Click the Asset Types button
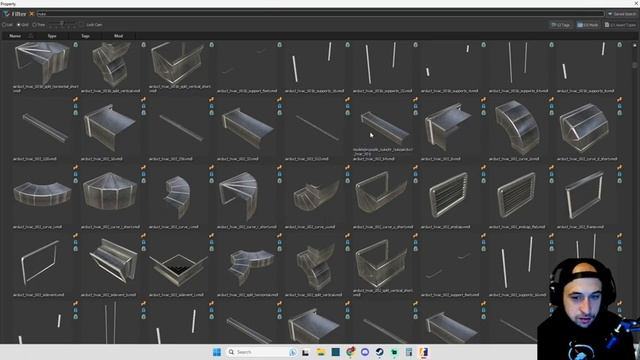This screenshot has height=360, width=640. pyautogui.click(x=620, y=25)
